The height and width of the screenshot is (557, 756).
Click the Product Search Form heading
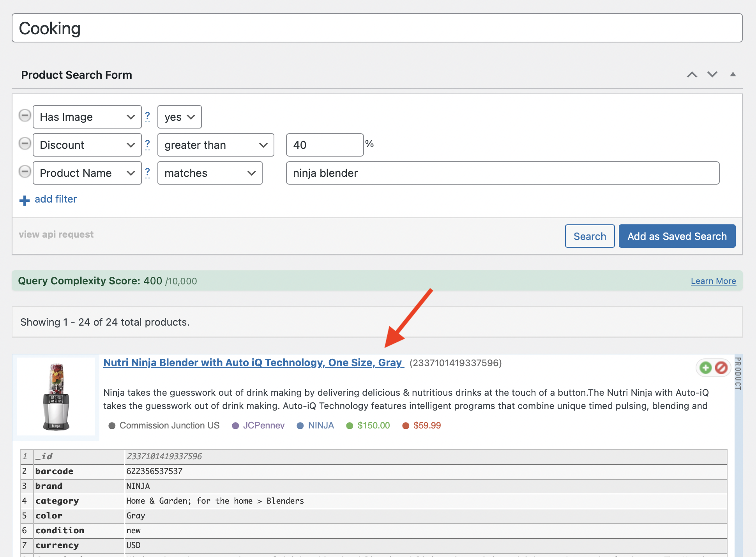(x=76, y=75)
